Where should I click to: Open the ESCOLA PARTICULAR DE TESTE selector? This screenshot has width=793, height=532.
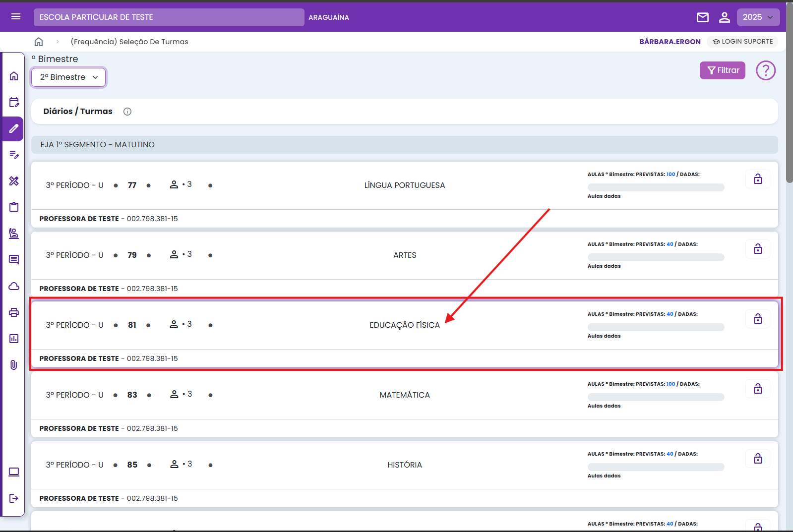pyautogui.click(x=169, y=17)
